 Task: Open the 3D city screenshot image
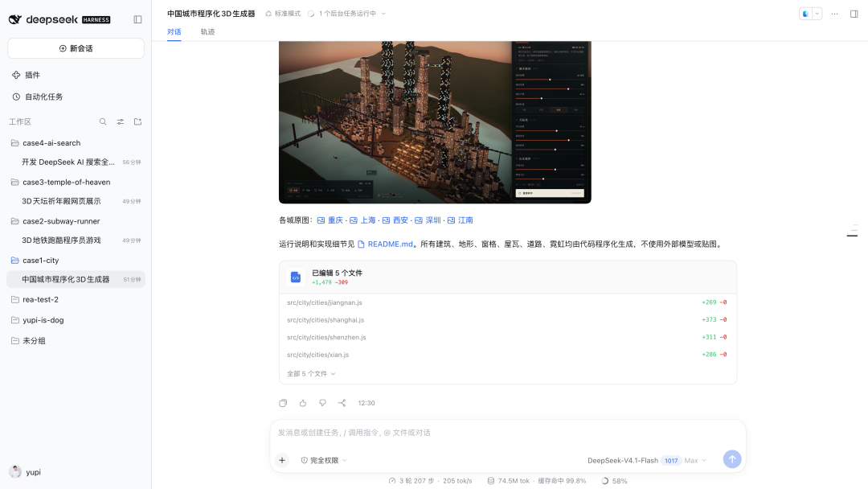[435, 121]
